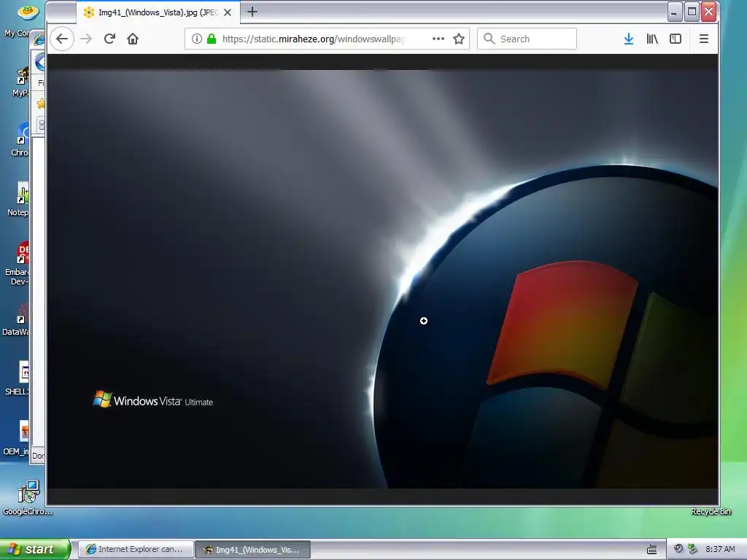Open the Downloads panel arrow icon
The image size is (747, 560).
point(629,39)
